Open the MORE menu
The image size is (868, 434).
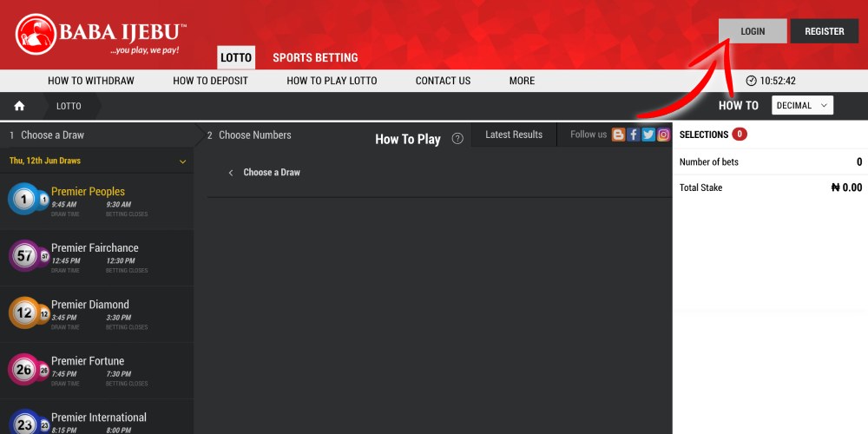(522, 81)
